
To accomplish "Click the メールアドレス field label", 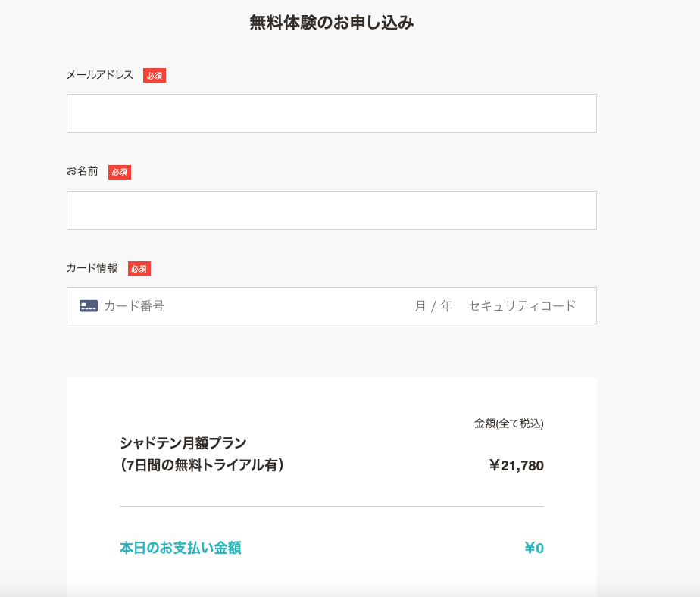I will pyautogui.click(x=100, y=75).
